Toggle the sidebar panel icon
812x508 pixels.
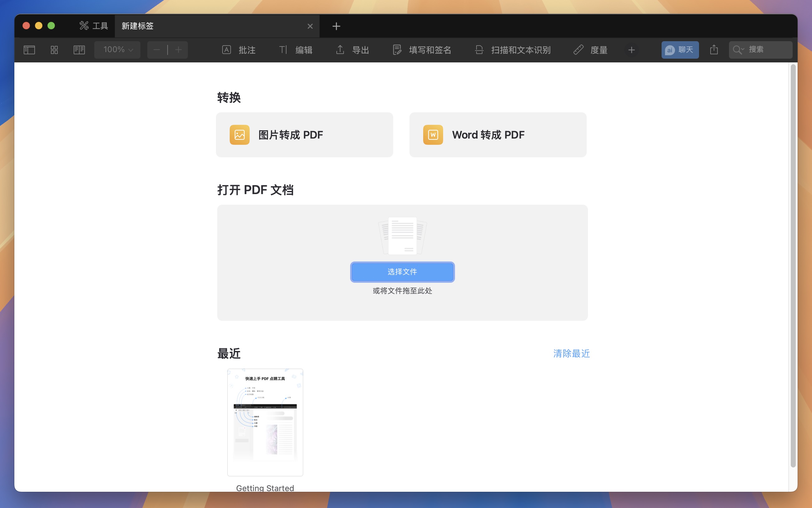(x=29, y=50)
